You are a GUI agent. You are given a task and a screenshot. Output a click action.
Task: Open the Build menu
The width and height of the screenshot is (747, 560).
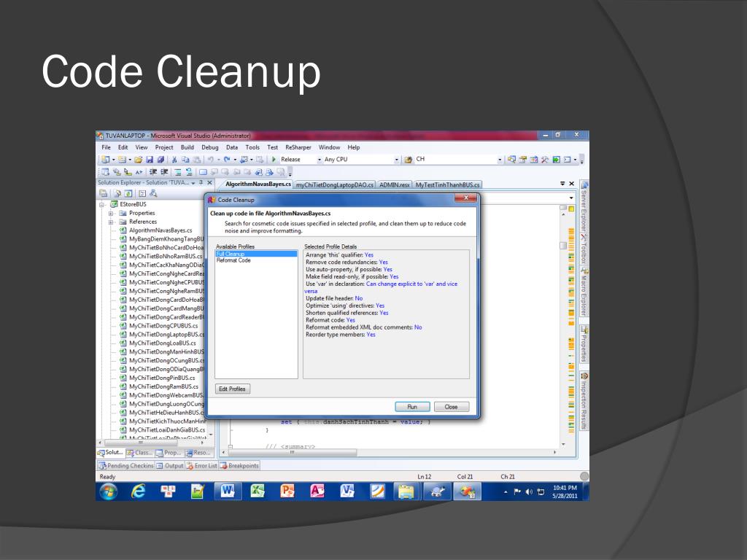click(x=187, y=147)
